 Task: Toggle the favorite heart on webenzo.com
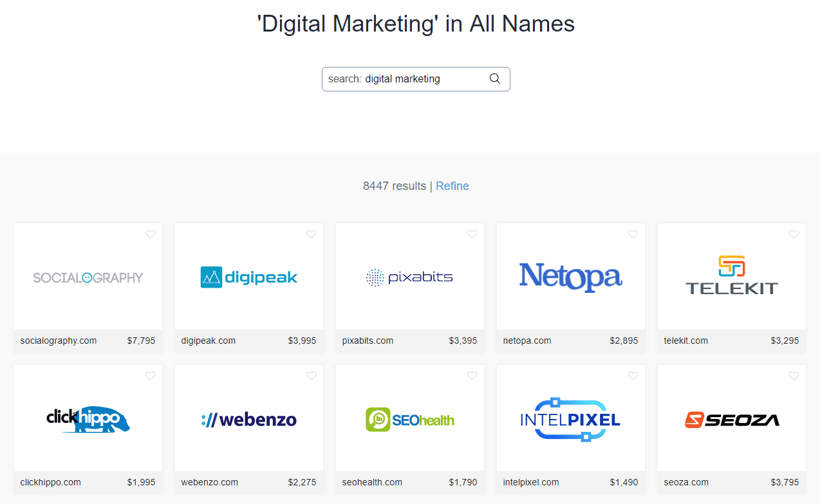pyautogui.click(x=311, y=375)
